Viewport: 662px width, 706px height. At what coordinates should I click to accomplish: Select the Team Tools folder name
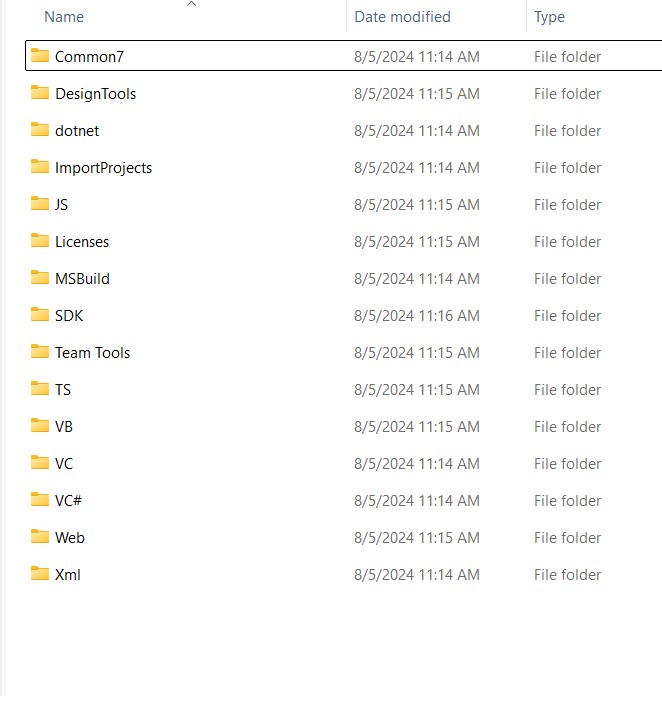coord(92,353)
